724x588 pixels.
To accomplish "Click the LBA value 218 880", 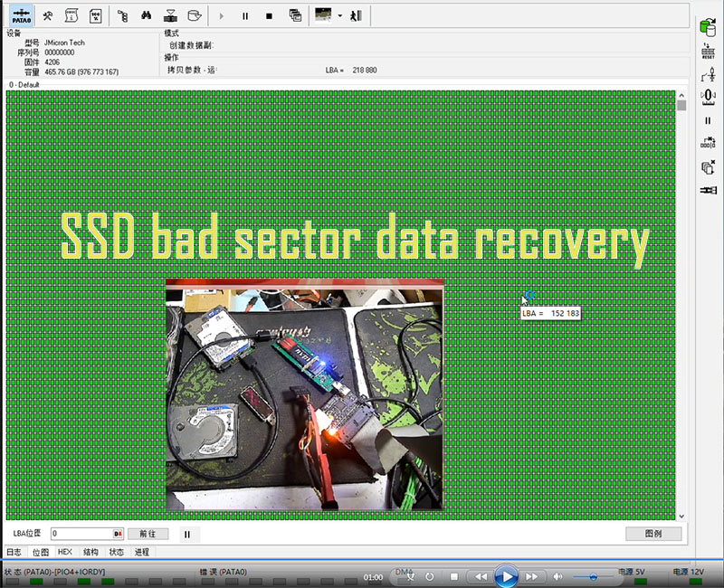I will (365, 71).
